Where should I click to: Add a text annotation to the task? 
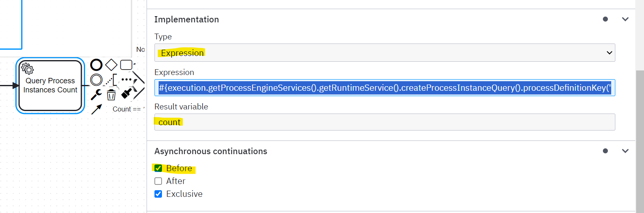click(x=111, y=80)
